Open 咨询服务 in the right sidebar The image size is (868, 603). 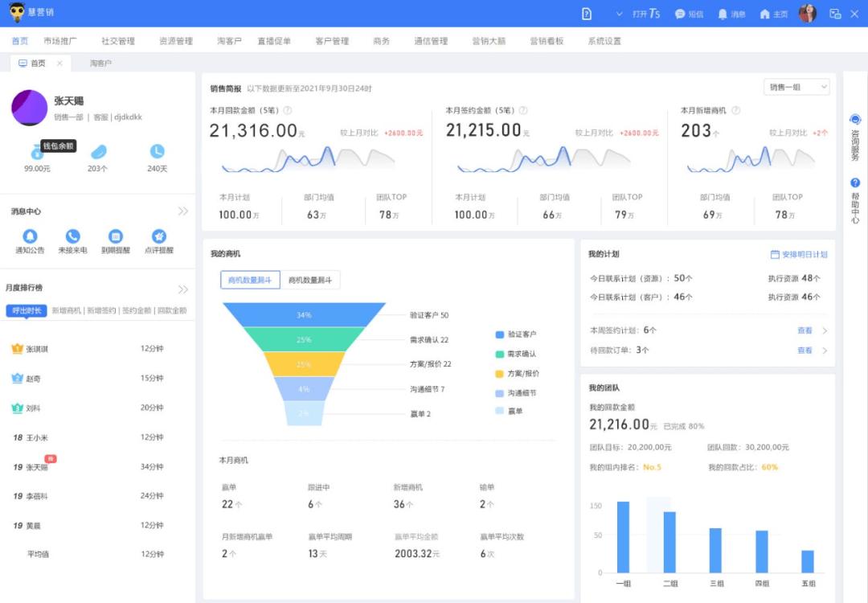tap(855, 137)
